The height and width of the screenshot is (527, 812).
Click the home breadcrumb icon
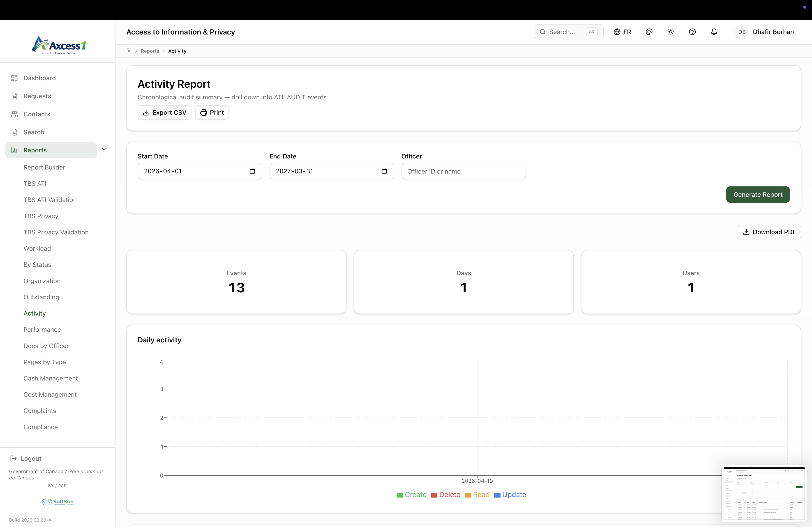pyautogui.click(x=129, y=50)
